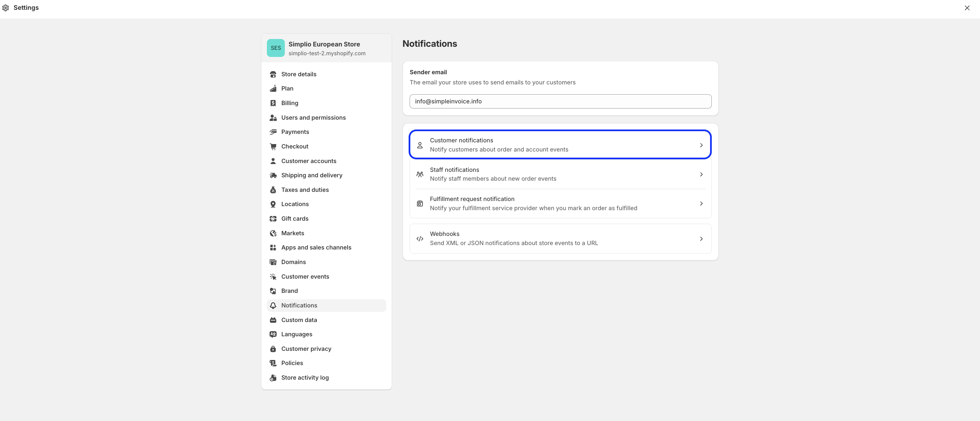Image resolution: width=980 pixels, height=421 pixels.
Task: Click the Customer privacy lock icon
Action: pyautogui.click(x=273, y=349)
